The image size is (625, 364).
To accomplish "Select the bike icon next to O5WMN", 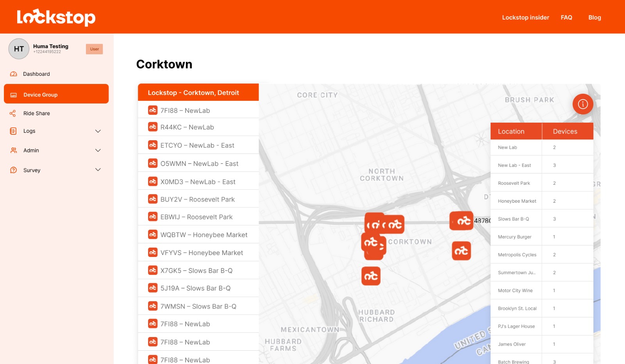I will pos(153,163).
